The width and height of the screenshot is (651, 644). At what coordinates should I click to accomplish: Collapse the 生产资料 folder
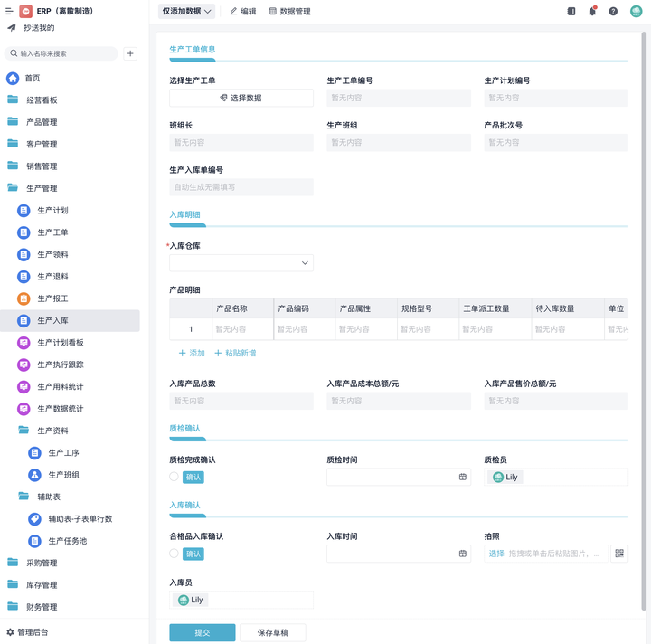(52, 431)
